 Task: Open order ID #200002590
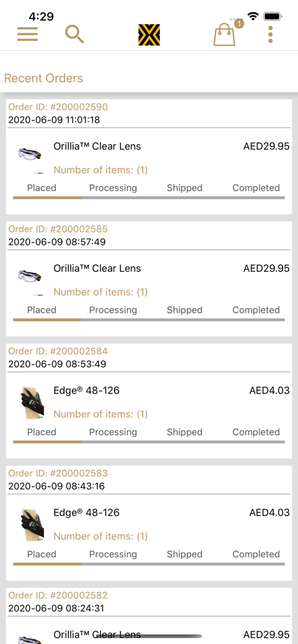click(58, 107)
